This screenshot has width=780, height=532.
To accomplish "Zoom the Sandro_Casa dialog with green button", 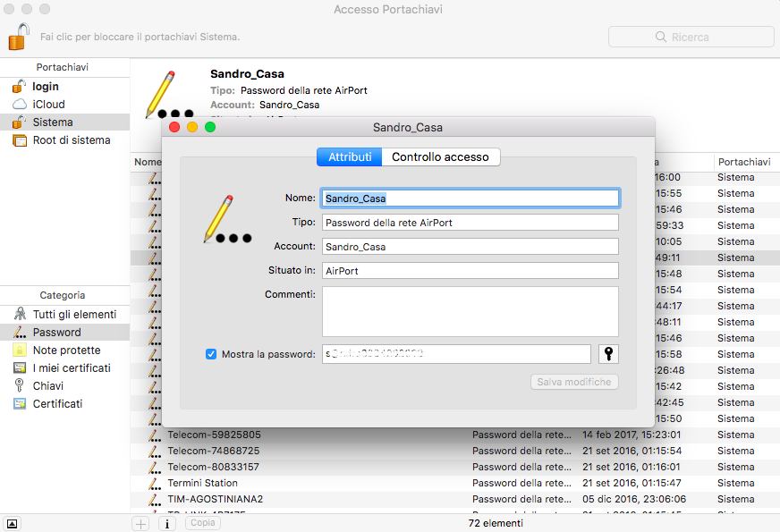I will pyautogui.click(x=210, y=127).
